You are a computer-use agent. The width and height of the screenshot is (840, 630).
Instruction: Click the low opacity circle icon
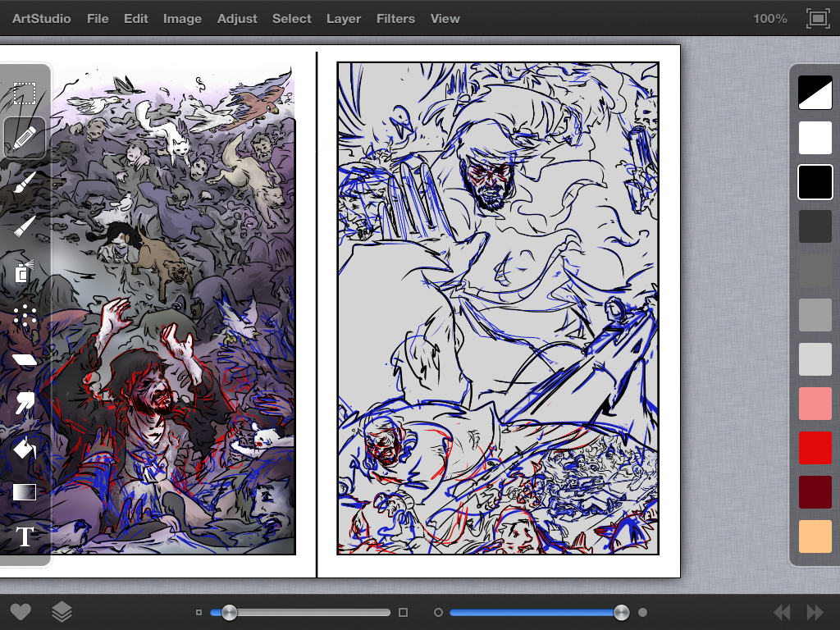438,612
